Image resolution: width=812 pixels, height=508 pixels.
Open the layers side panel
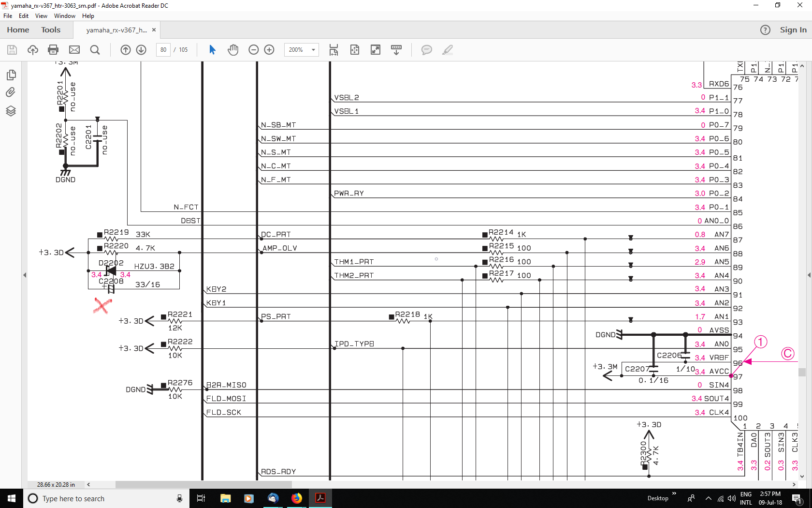click(x=11, y=111)
